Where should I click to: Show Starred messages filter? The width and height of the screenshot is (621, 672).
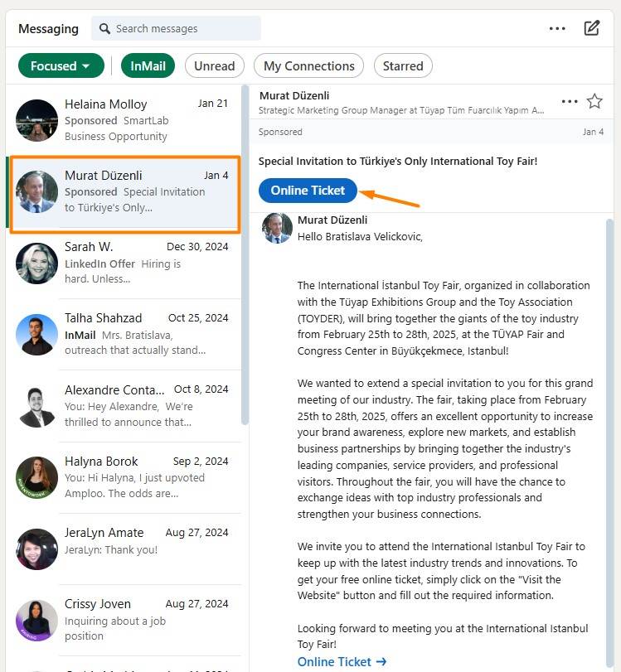click(x=403, y=65)
